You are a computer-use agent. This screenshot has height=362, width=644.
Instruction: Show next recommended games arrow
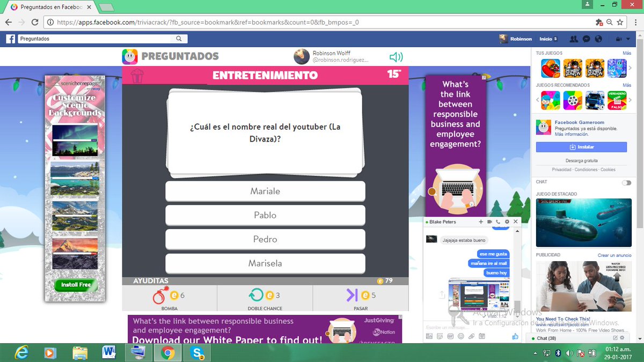click(631, 100)
